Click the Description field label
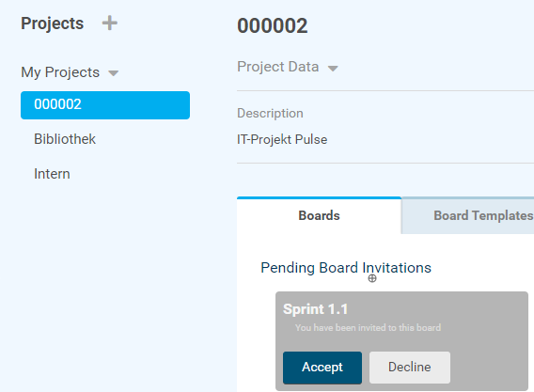The width and height of the screenshot is (534, 392). pos(270,114)
